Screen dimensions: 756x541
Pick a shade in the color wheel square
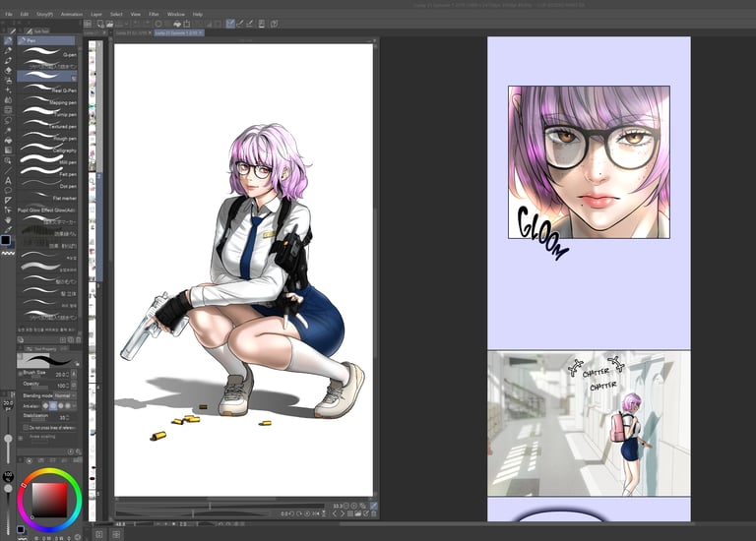pos(49,500)
